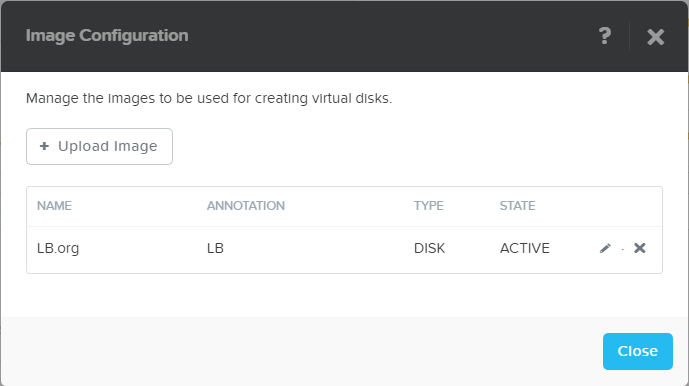Click the NAME column header
The width and height of the screenshot is (689, 386).
tap(54, 206)
